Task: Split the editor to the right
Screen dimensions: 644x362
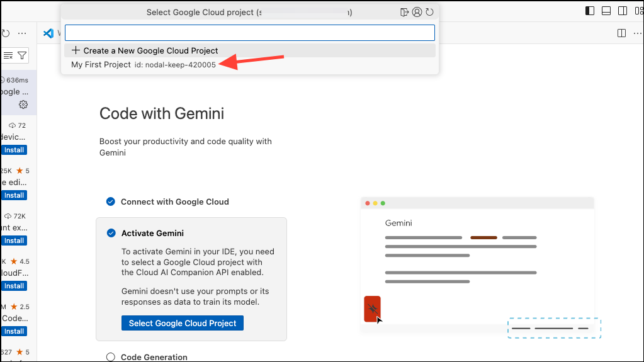Action: tap(621, 33)
